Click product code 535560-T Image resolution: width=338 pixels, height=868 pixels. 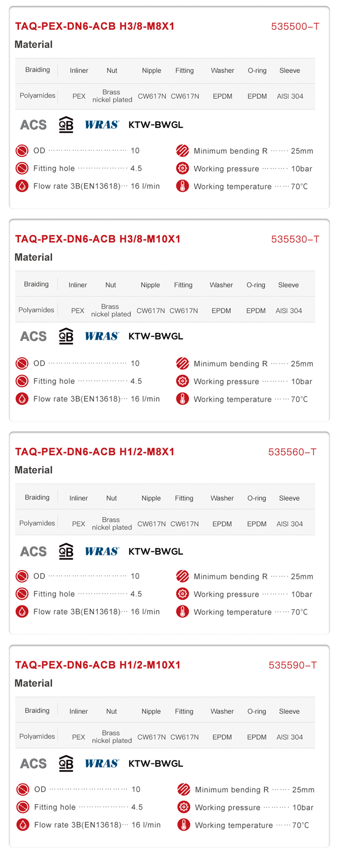[292, 452]
